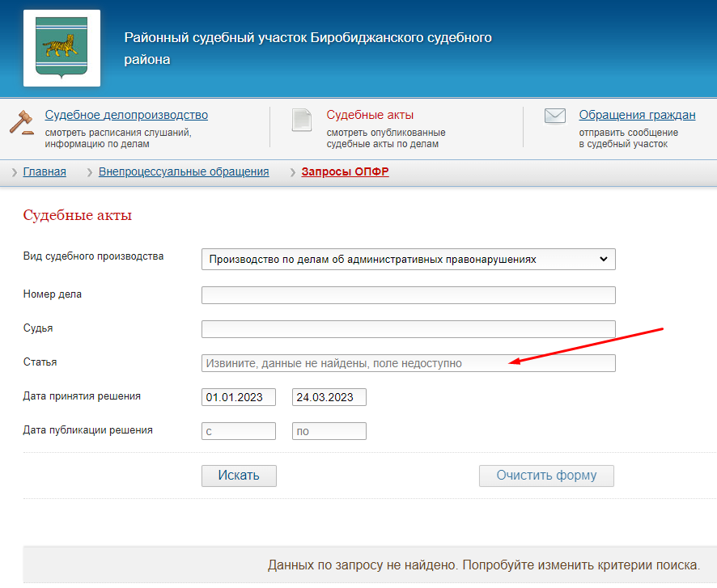Expand the Вид судебного производства dropdown
This screenshot has height=588, width=717.
click(x=408, y=259)
